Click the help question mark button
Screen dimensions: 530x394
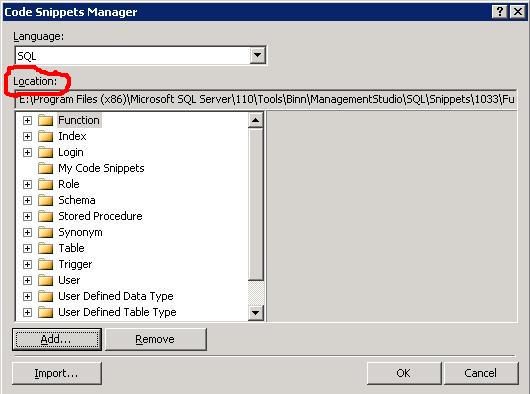500,12
